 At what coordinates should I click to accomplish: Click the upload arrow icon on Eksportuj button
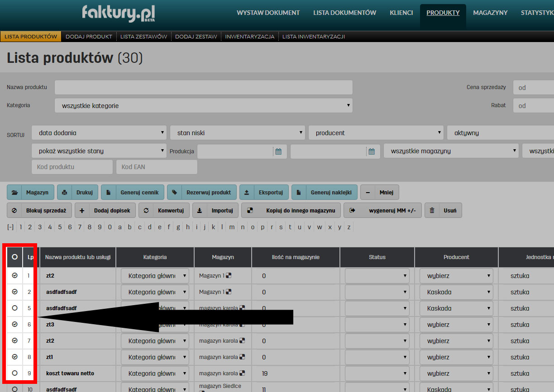pos(247,192)
